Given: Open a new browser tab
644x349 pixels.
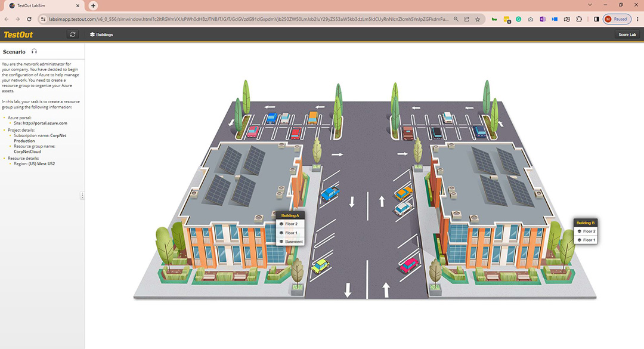Looking at the screenshot, I should (x=93, y=6).
